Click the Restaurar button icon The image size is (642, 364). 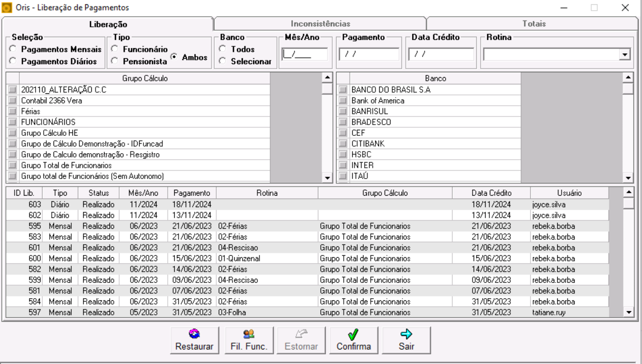[194, 334]
